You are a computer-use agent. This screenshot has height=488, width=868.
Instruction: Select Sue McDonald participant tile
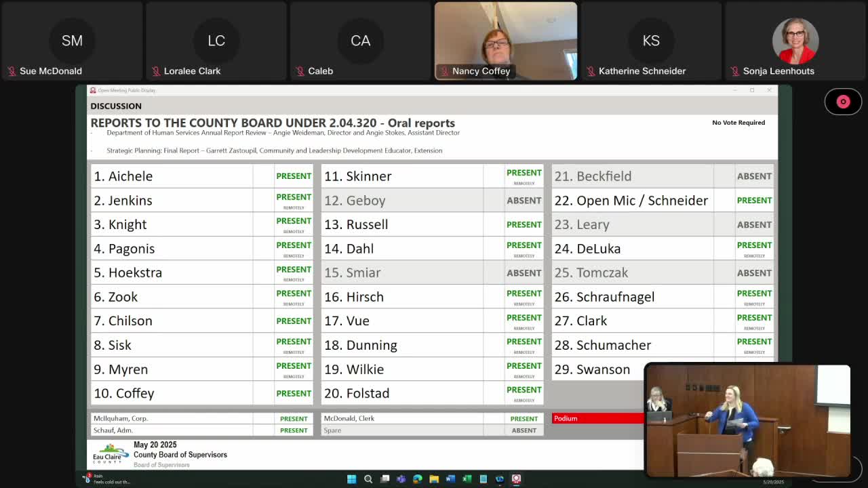72,41
